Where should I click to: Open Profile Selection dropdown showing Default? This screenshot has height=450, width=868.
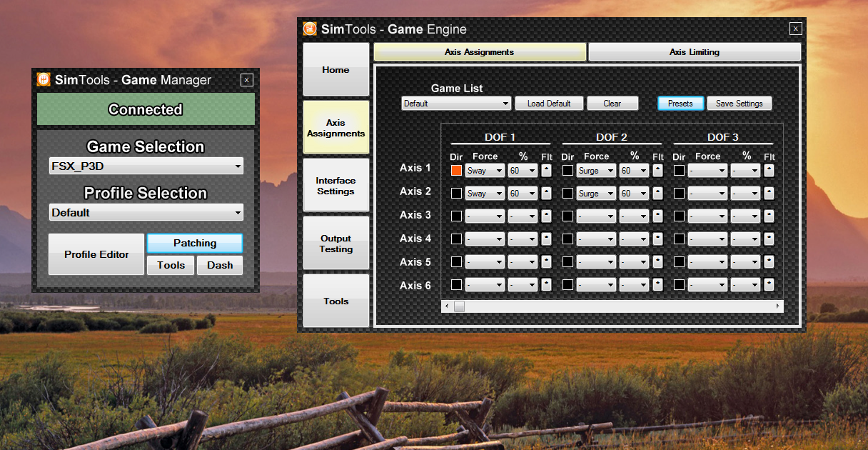[146, 212]
